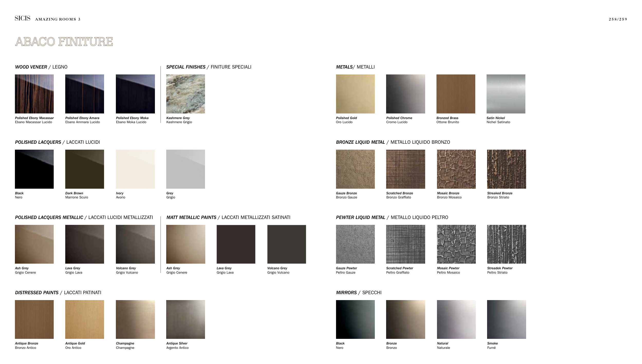642x364 pixels.
Task: Click the page number 258/259
Action: tap(618, 19)
